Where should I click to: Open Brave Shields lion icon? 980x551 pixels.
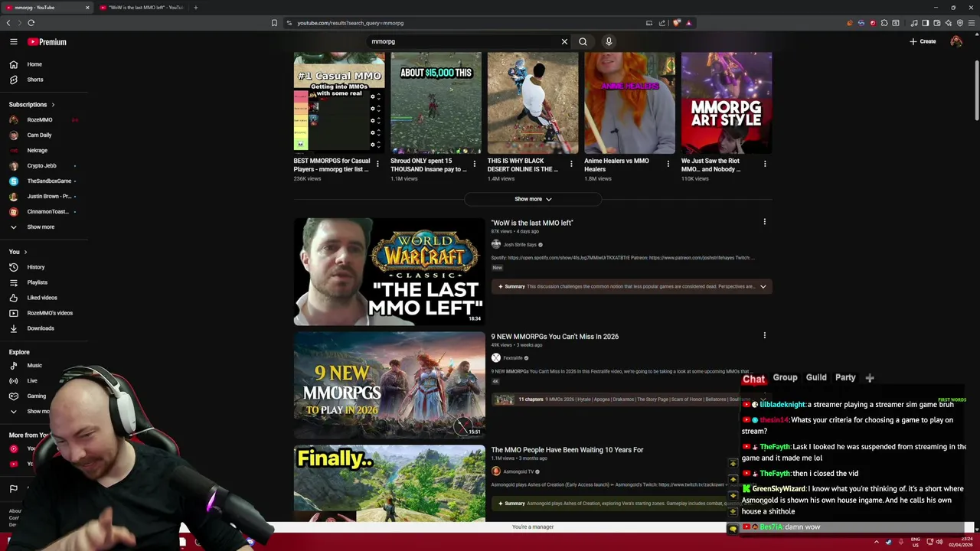677,23
